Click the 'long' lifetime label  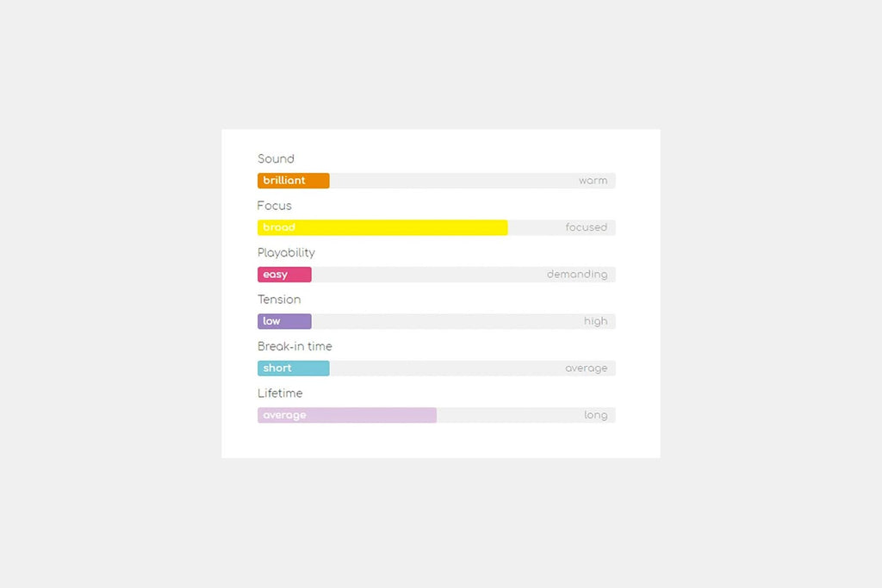[596, 415]
